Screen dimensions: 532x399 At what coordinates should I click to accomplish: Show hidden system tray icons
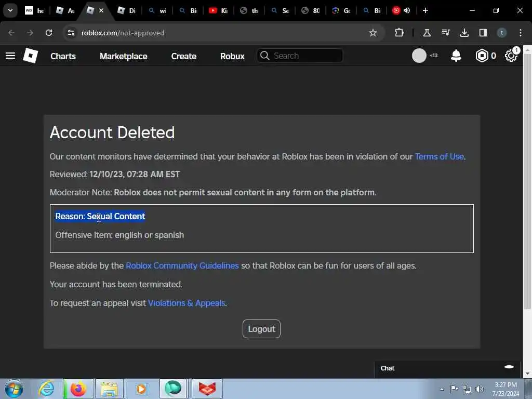tap(442, 389)
